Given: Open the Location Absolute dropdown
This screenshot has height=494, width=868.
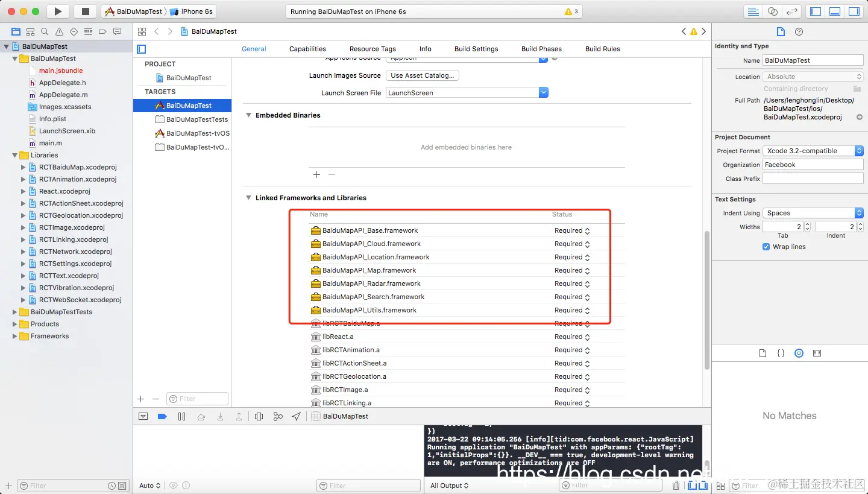Looking at the screenshot, I should coord(813,77).
